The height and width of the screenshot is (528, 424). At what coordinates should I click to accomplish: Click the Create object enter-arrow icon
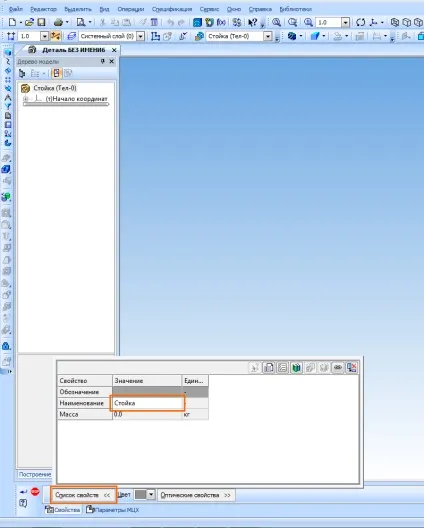point(23,492)
